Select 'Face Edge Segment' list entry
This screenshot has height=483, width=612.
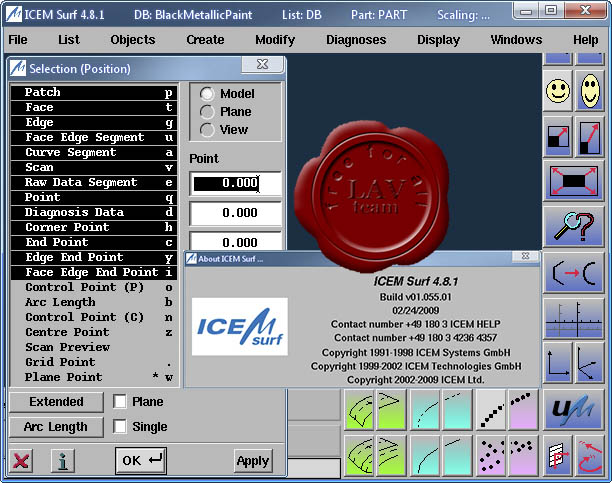tap(94, 137)
